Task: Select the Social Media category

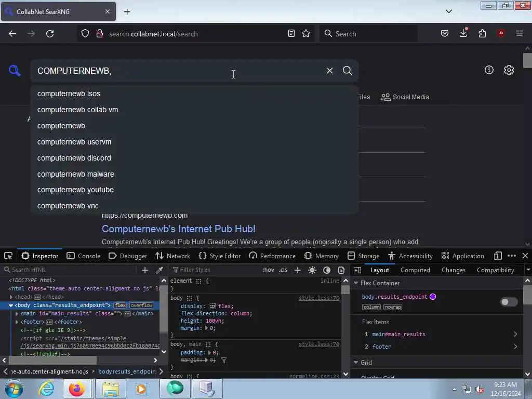Action: click(405, 97)
